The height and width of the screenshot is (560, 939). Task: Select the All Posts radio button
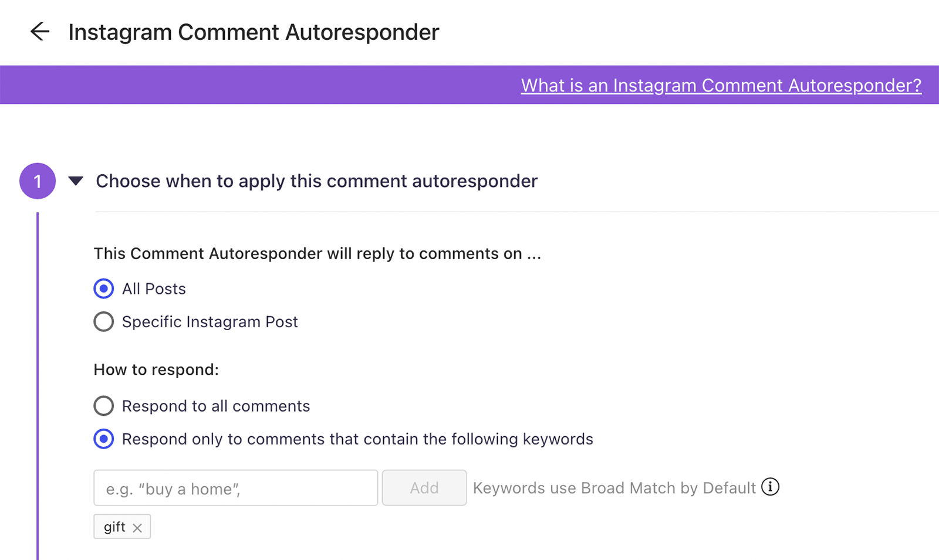click(104, 289)
